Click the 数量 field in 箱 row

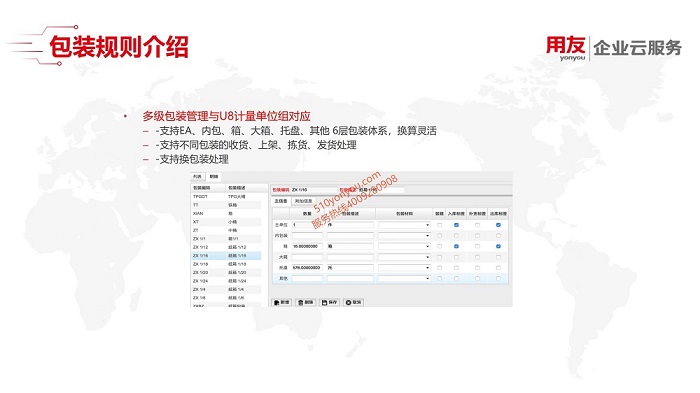click(x=307, y=246)
